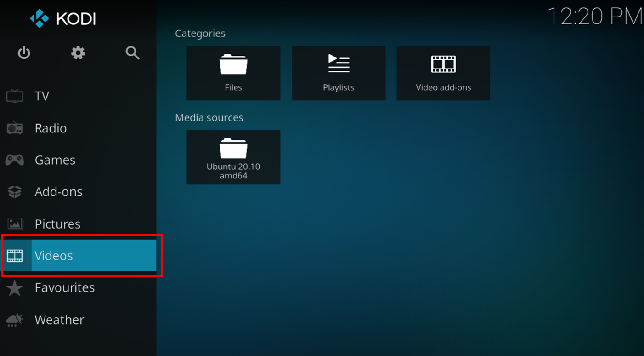Open search with the magnifier icon

(133, 53)
